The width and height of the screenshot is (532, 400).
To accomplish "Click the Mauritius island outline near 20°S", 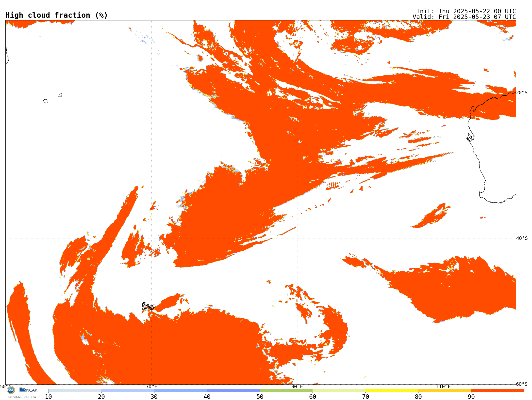I will pos(60,95).
